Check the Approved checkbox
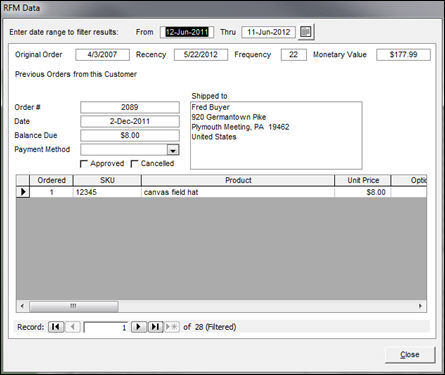445x375 pixels. tap(84, 164)
